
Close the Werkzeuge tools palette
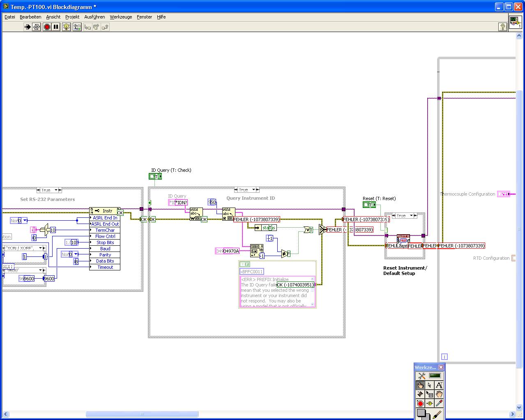click(x=441, y=367)
